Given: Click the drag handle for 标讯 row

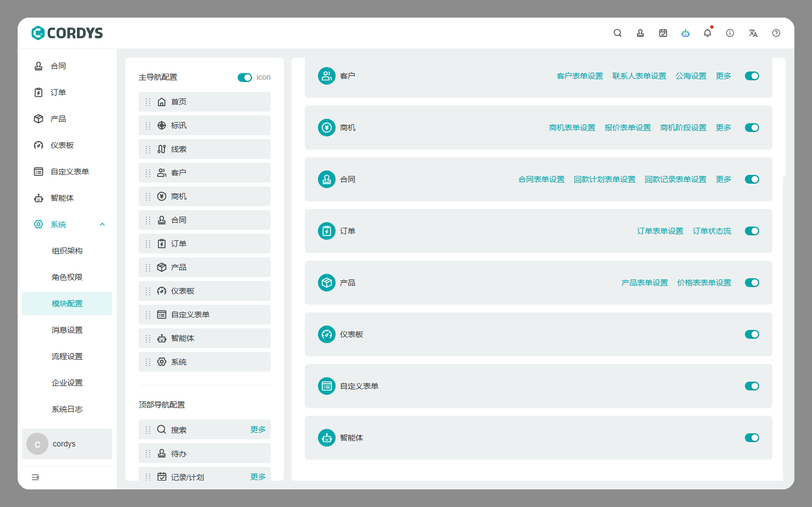Looking at the screenshot, I should [x=148, y=125].
